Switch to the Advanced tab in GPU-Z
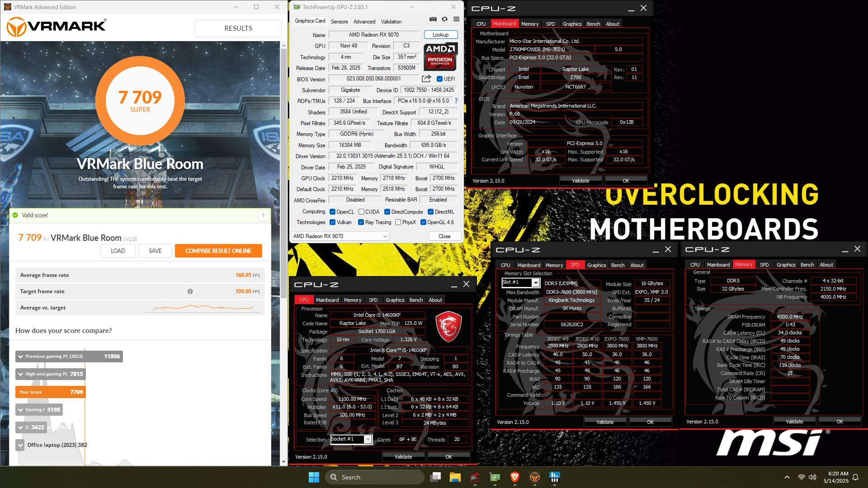 pos(364,22)
